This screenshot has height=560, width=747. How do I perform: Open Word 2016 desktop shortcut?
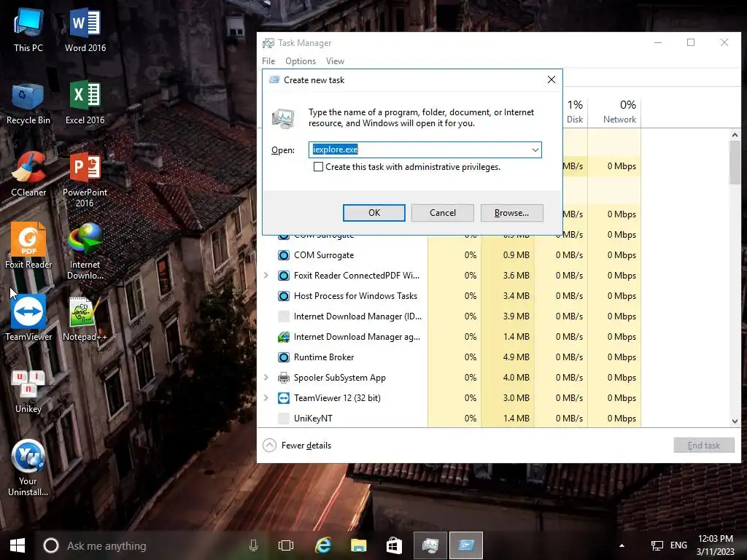pos(85,29)
